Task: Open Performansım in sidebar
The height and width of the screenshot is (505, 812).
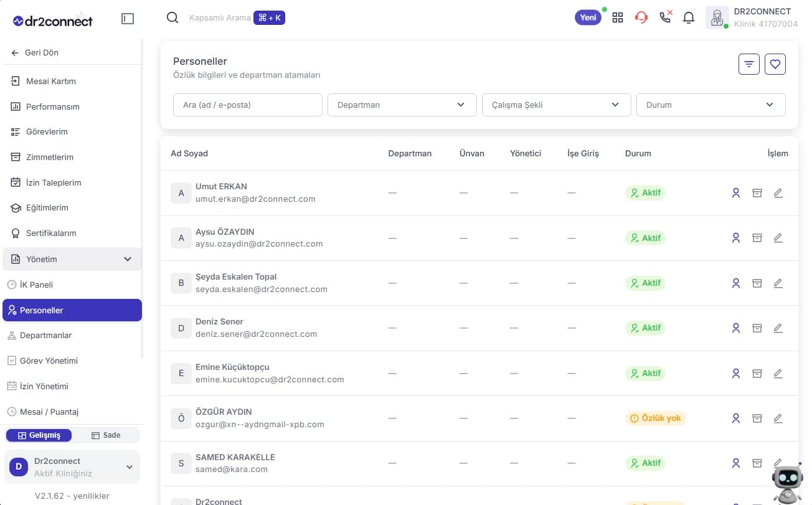Action: 72,106
